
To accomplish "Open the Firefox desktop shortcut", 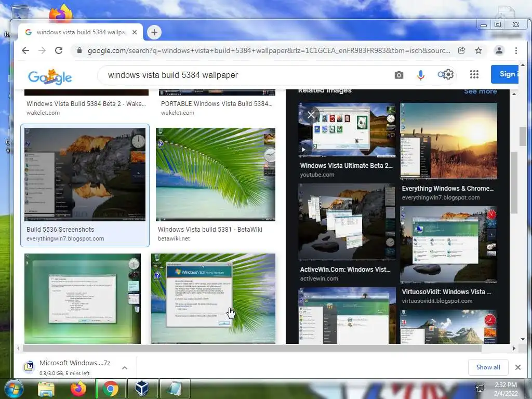I will [x=61, y=14].
